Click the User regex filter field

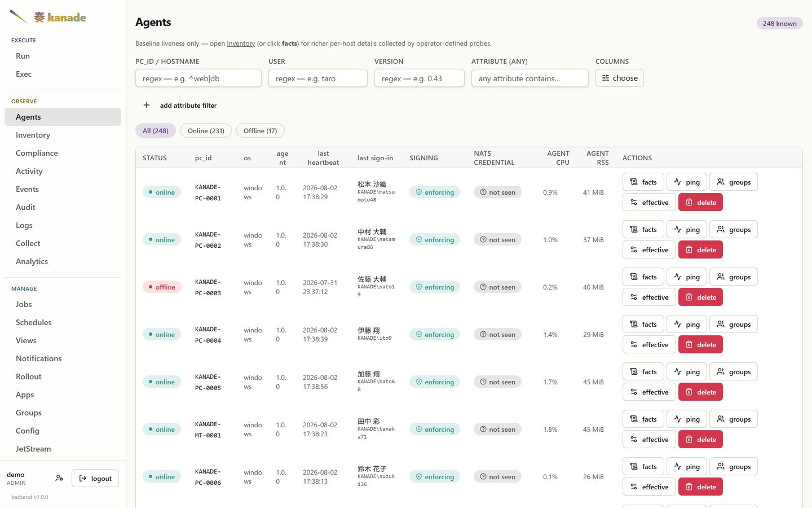click(318, 78)
